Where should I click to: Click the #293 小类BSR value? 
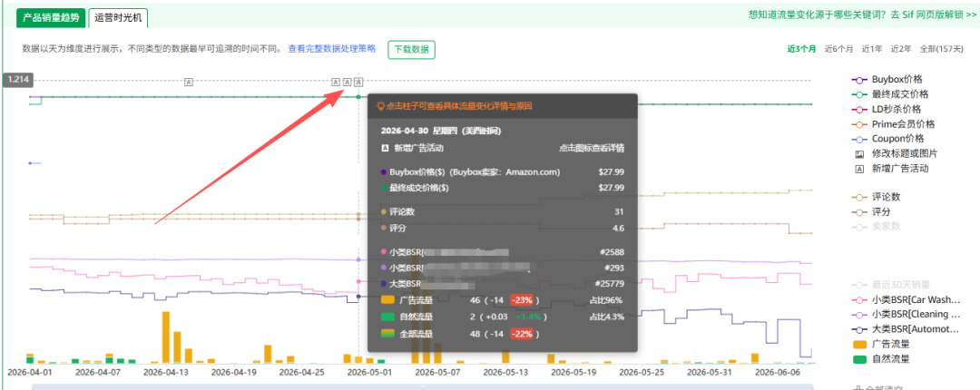613,268
